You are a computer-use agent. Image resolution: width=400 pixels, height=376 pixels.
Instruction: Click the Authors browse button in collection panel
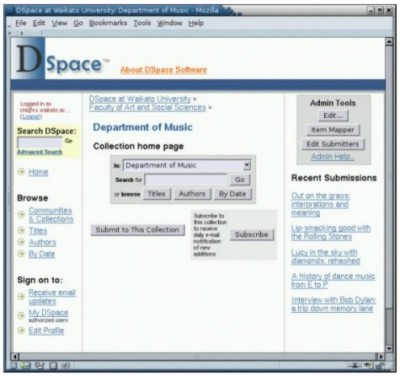pyautogui.click(x=192, y=194)
